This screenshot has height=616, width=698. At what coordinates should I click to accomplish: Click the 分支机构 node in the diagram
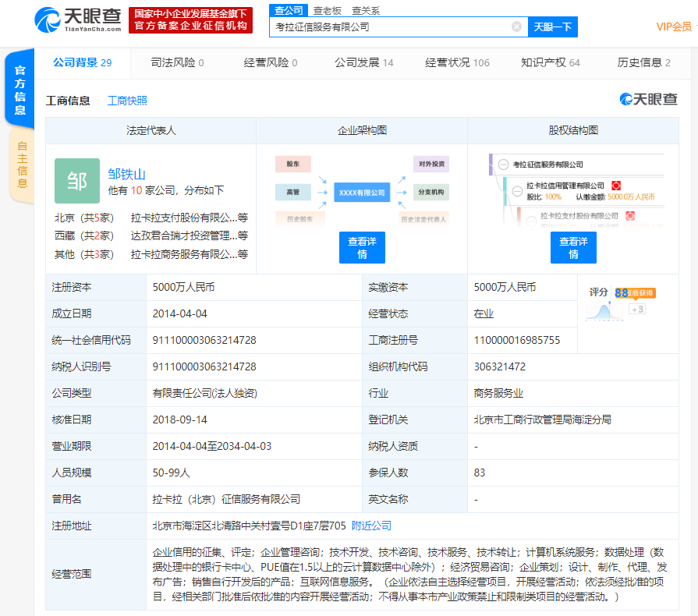[x=432, y=192]
